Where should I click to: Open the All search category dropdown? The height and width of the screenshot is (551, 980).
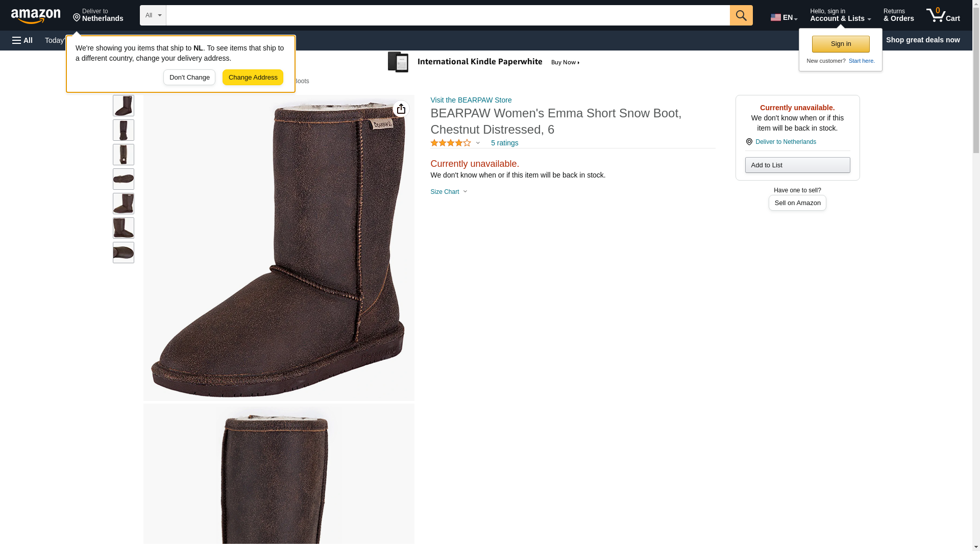pyautogui.click(x=153, y=15)
